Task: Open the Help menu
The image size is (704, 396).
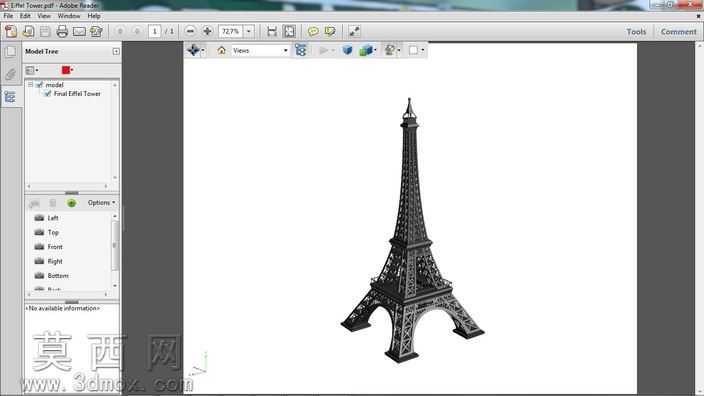Action: 94,16
